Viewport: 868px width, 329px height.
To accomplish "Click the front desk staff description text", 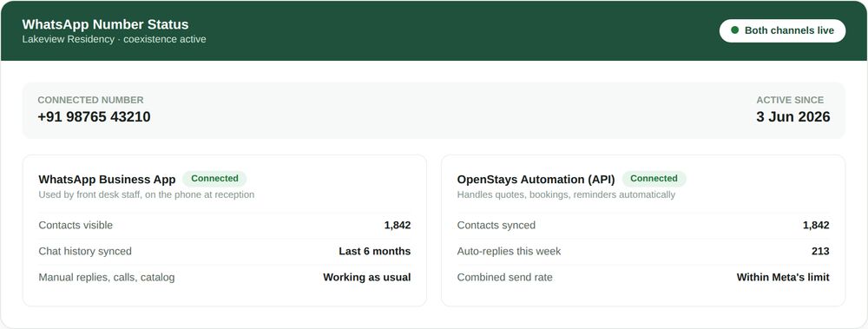I will (x=147, y=195).
